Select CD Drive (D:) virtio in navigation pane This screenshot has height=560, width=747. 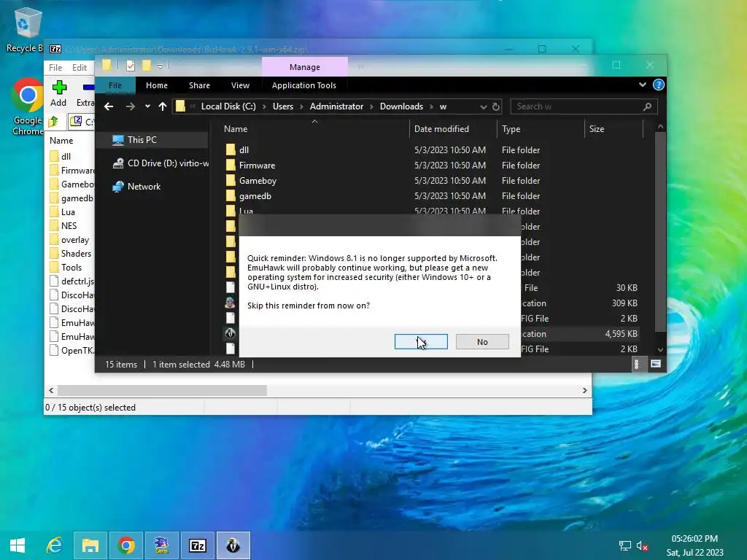pyautogui.click(x=160, y=163)
